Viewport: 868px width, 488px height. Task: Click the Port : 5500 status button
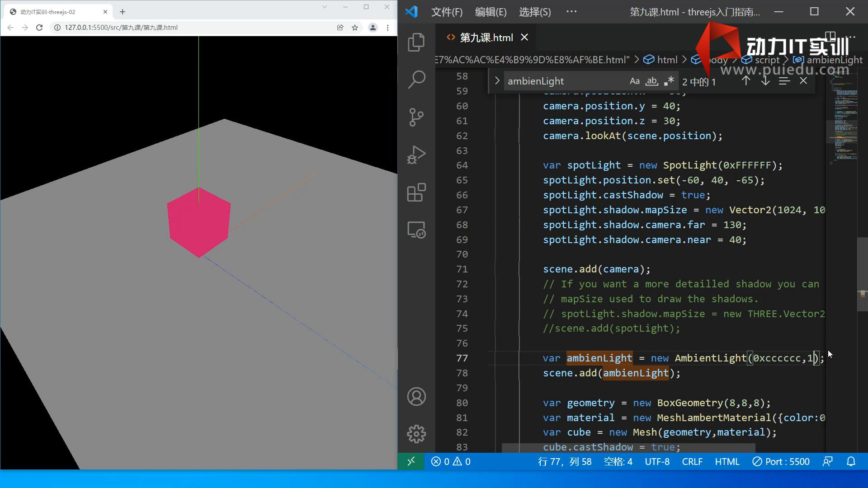(x=781, y=462)
